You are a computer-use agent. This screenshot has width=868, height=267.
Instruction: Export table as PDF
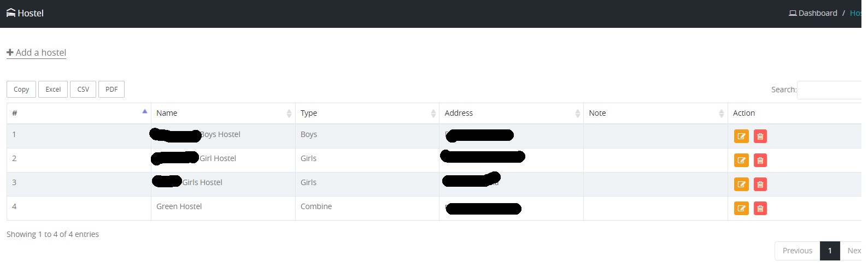(112, 90)
